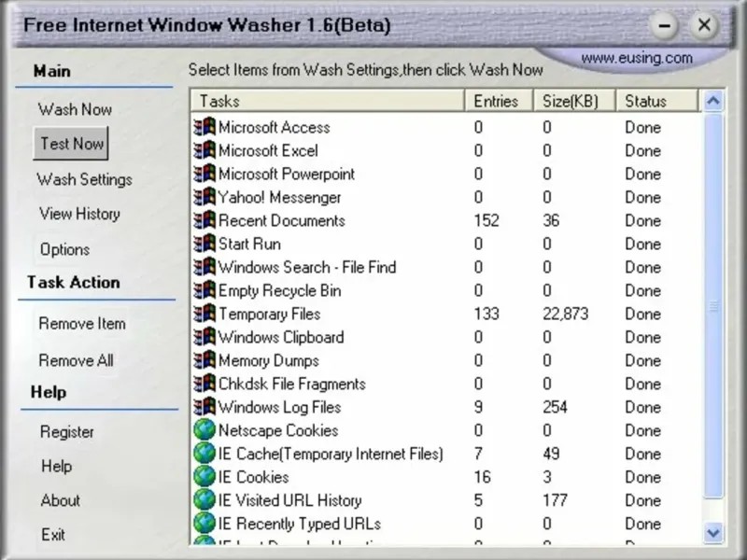Screen dimensions: 747x560
Task: Click Done status for Microsoft Access
Action: 642,127
